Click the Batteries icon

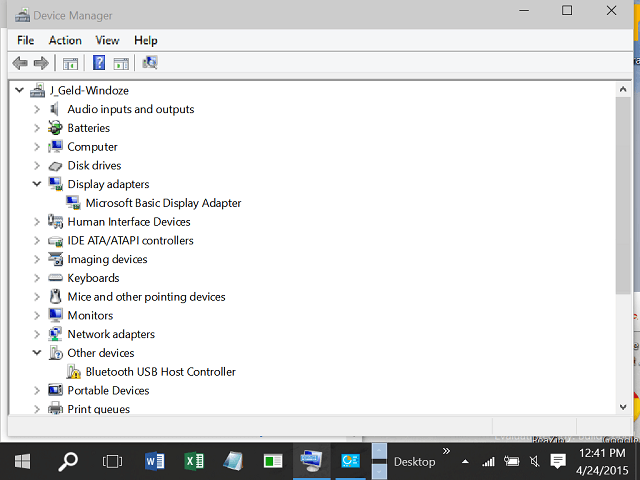(55, 128)
